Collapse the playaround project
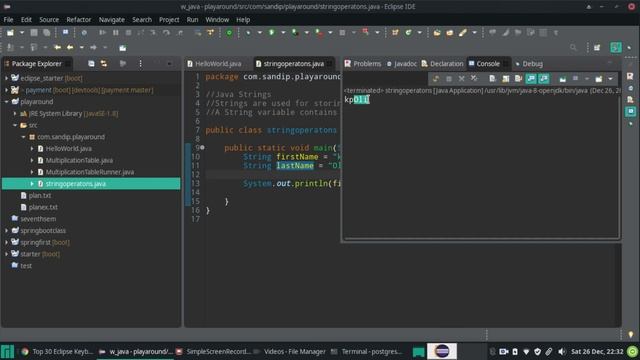Screen dimensions: 640x360 point(6,102)
